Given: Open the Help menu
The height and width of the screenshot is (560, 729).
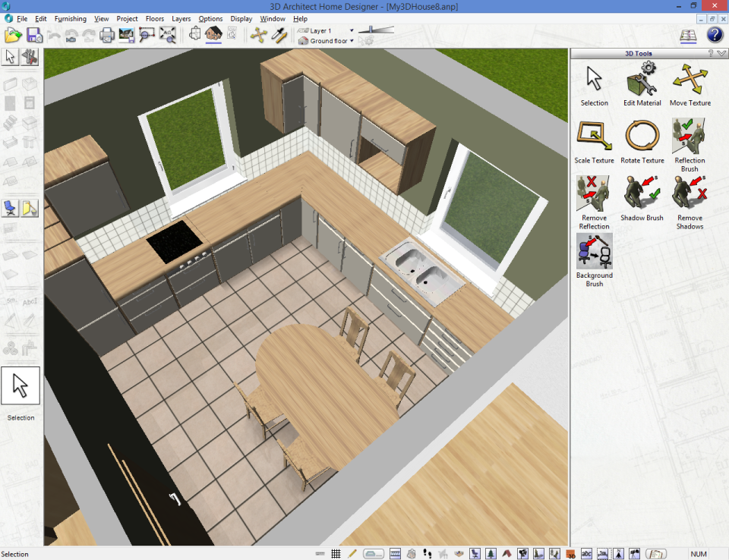Looking at the screenshot, I should click(301, 18).
